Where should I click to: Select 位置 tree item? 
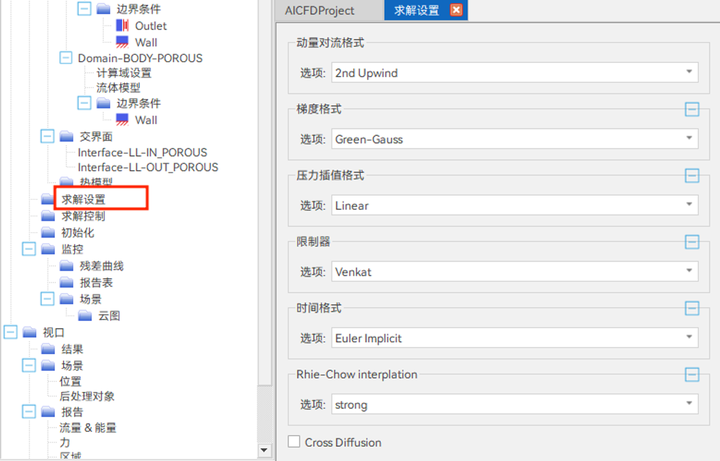coord(70,381)
